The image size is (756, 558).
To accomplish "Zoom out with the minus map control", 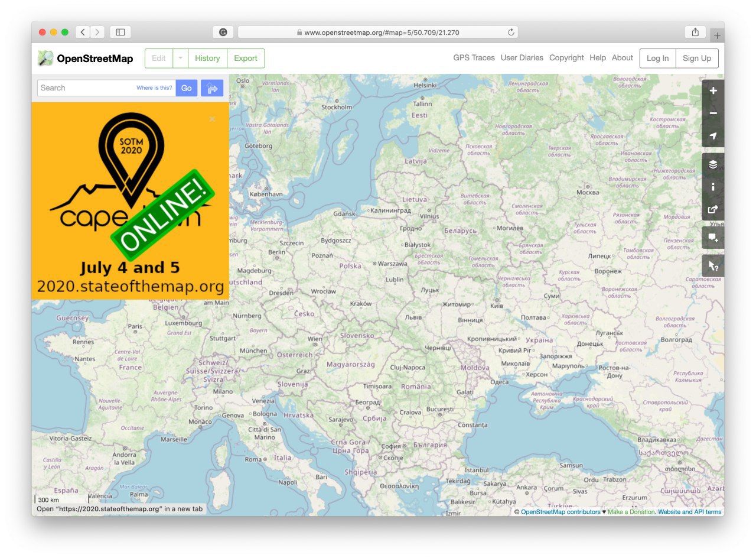I will [713, 113].
